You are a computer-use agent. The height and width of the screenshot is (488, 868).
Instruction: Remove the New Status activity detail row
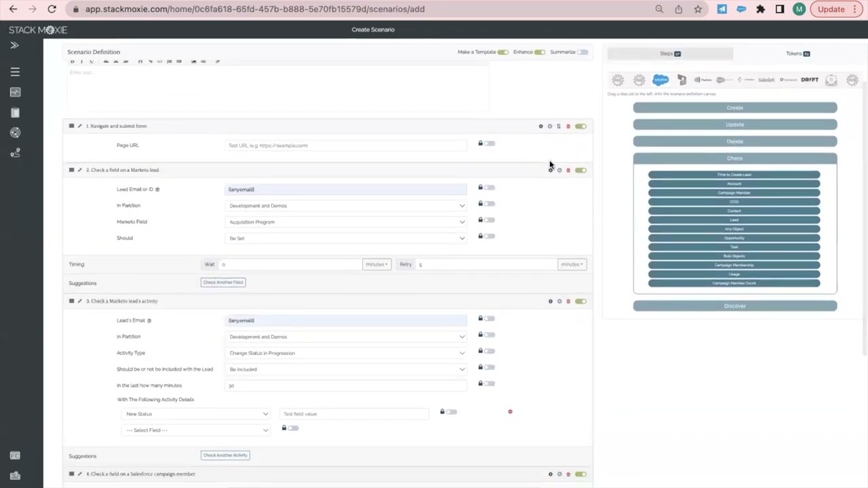tap(510, 411)
